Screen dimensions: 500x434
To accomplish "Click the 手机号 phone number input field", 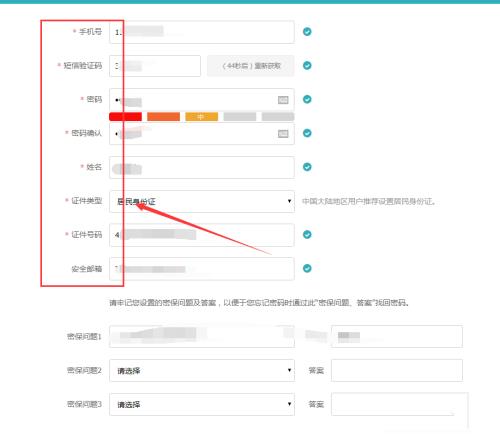I will click(x=202, y=32).
